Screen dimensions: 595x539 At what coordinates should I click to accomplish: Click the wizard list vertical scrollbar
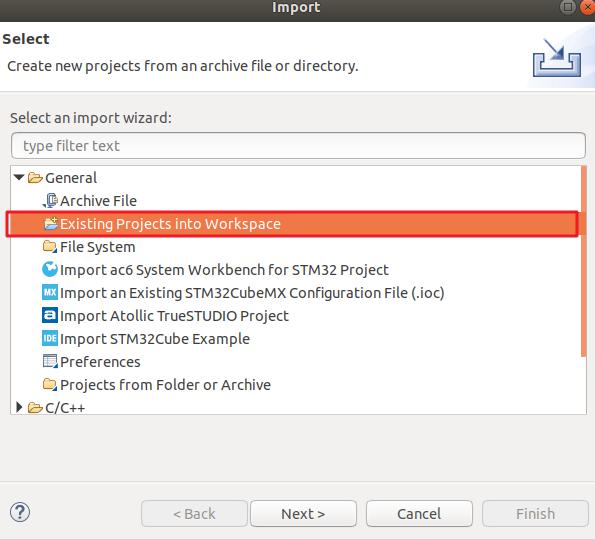click(584, 261)
